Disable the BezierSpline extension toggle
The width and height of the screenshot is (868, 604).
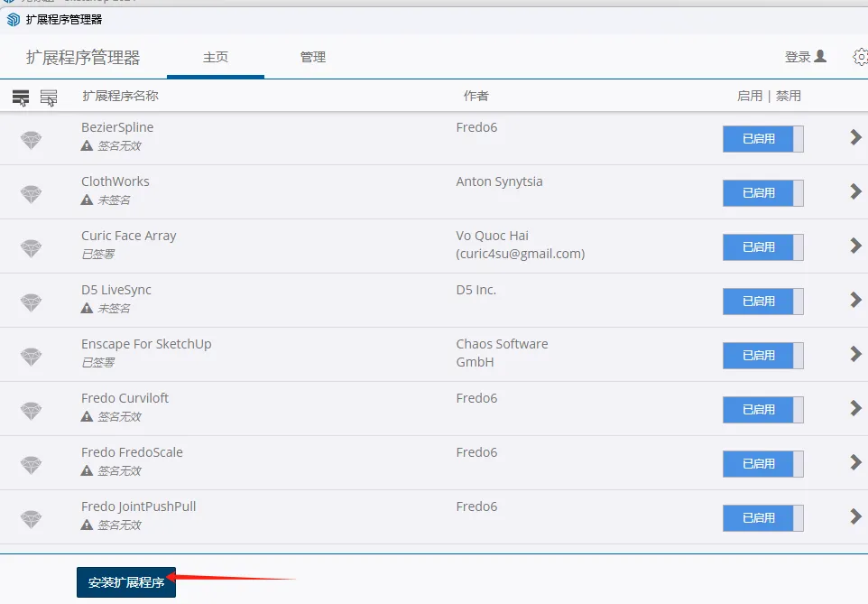click(763, 139)
